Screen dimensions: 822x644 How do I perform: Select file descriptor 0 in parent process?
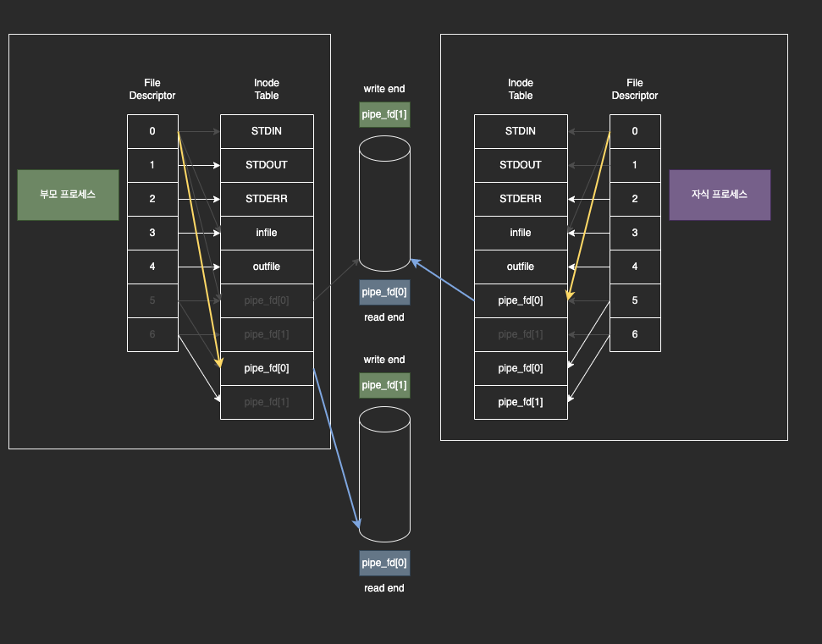[152, 131]
